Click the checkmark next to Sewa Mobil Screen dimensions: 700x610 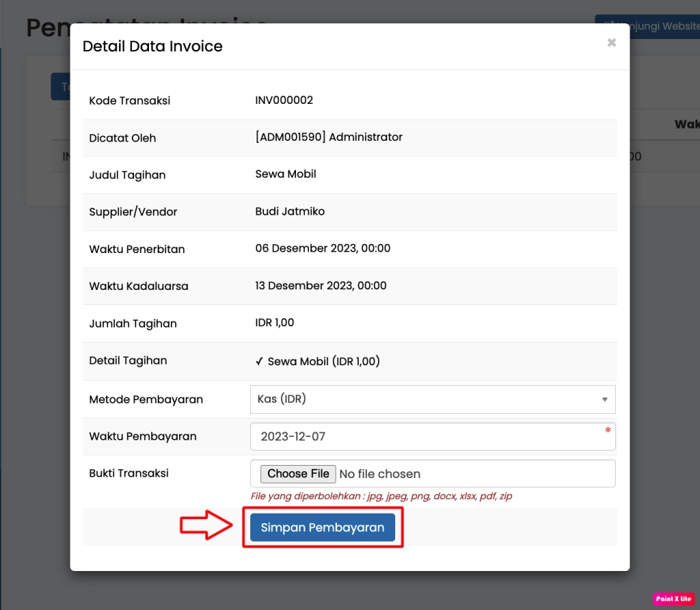coord(260,361)
